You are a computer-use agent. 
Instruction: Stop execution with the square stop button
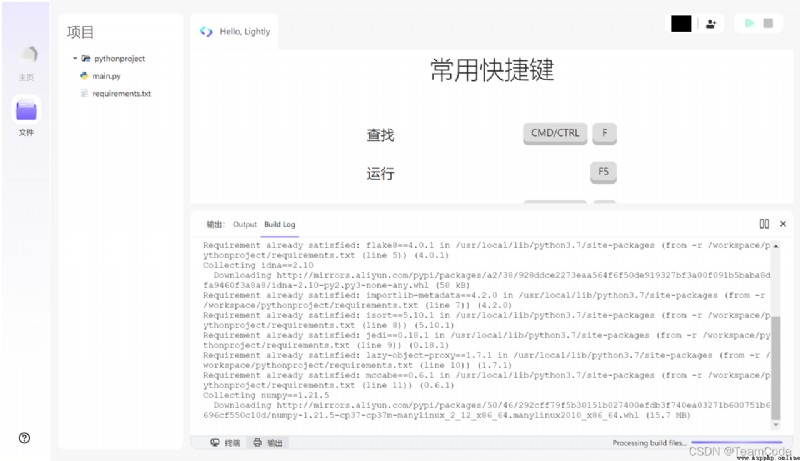pyautogui.click(x=768, y=23)
